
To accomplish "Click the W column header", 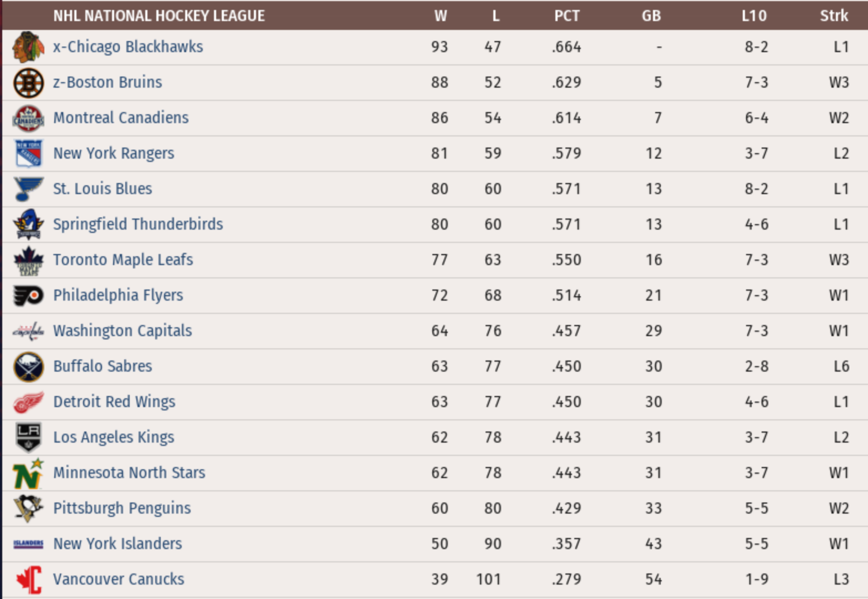I will tap(440, 16).
